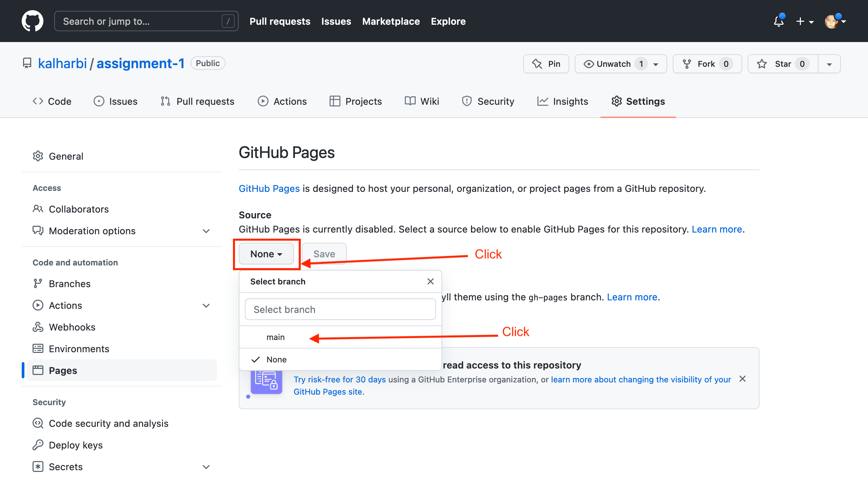The height and width of the screenshot is (478, 868).
Task: Click the Enterprise promo illustration icon
Action: pos(266,382)
